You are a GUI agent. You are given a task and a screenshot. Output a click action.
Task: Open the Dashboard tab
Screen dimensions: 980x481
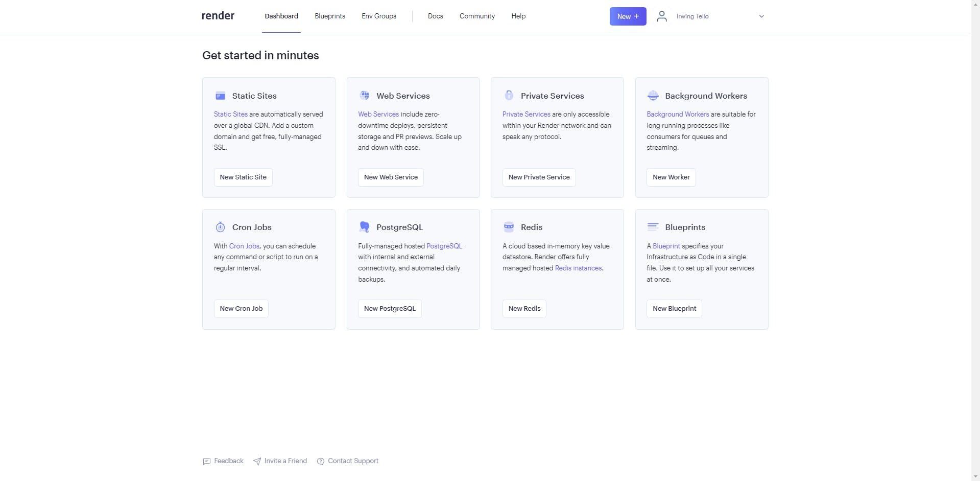(x=281, y=16)
